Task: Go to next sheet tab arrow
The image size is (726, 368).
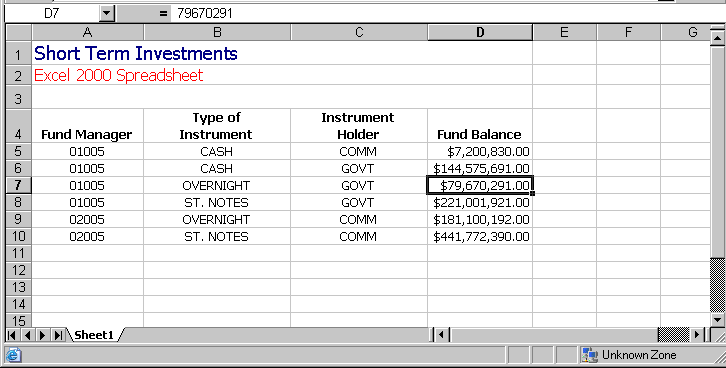Action: coord(43,335)
